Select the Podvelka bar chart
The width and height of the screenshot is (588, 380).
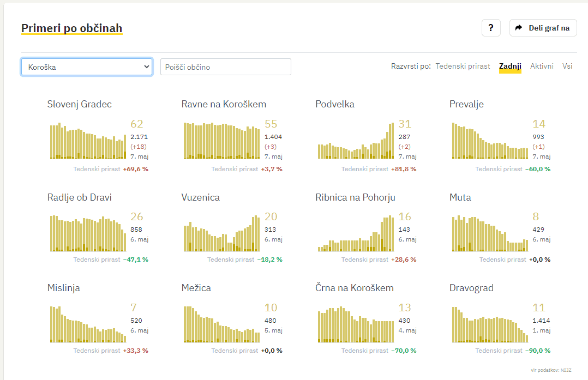coord(356,142)
